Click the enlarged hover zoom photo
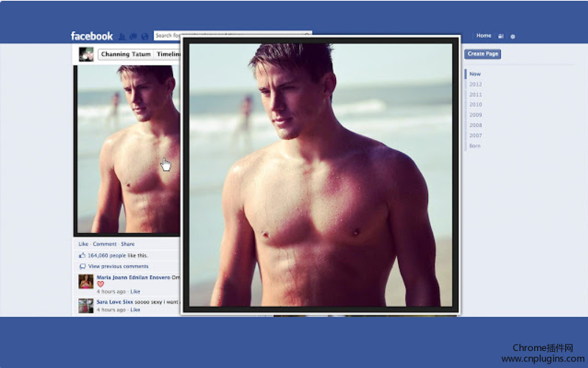588x368 pixels. [321, 175]
